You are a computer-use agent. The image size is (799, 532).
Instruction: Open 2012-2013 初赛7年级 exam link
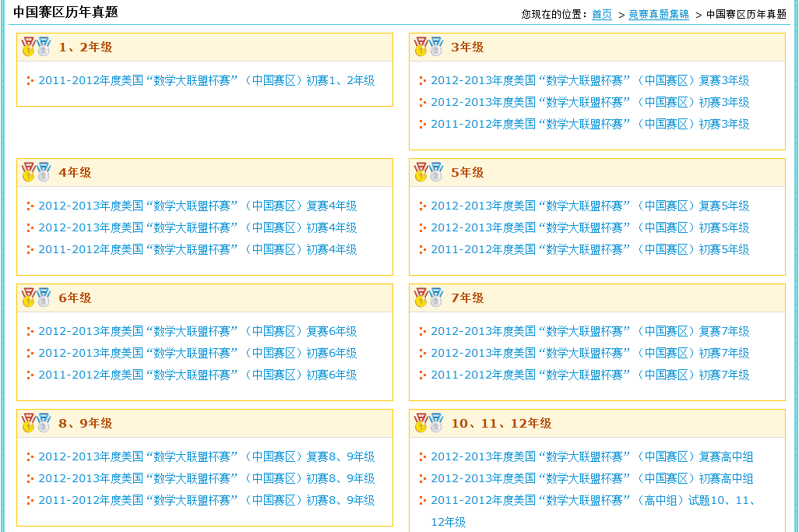coord(590,353)
